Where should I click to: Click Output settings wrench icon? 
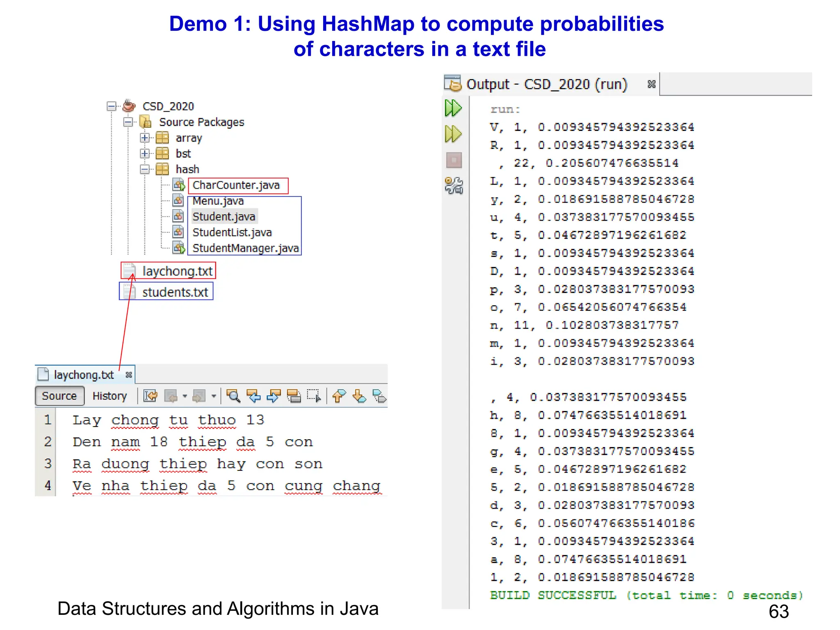pyautogui.click(x=454, y=186)
